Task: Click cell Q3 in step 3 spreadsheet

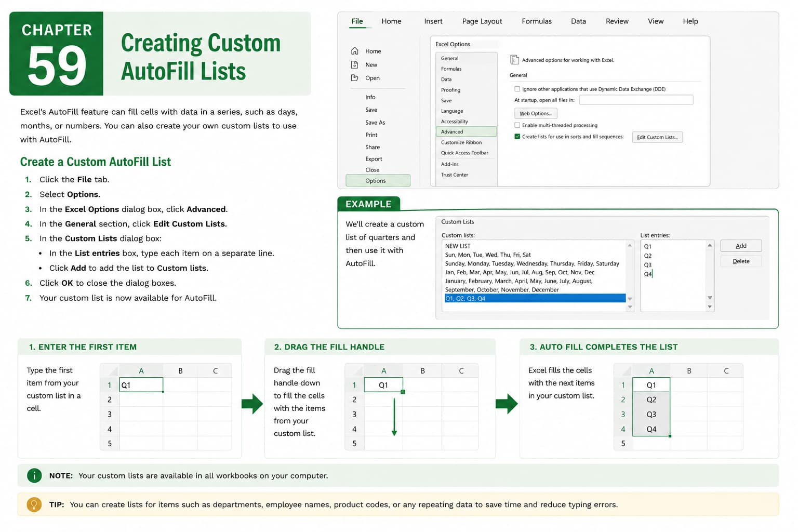Action: [651, 414]
